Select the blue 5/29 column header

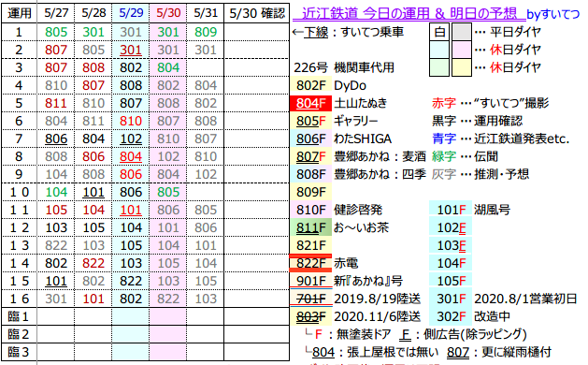[131, 13]
